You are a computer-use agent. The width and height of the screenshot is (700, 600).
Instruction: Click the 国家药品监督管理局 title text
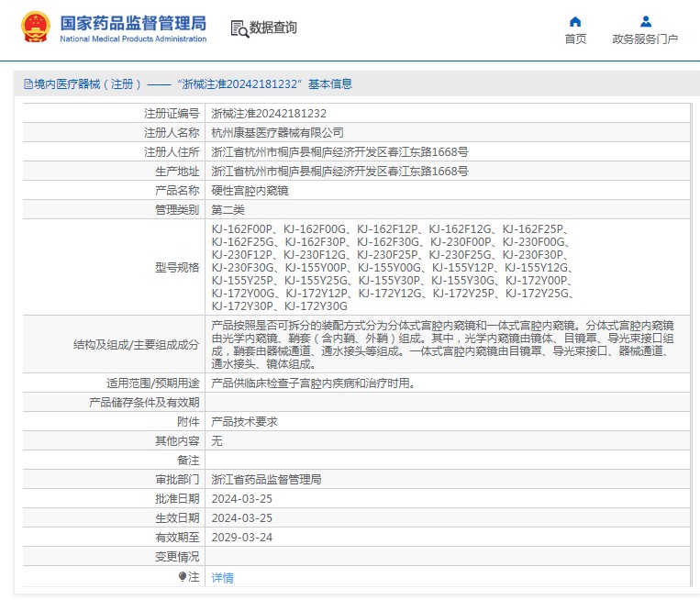[x=133, y=23]
